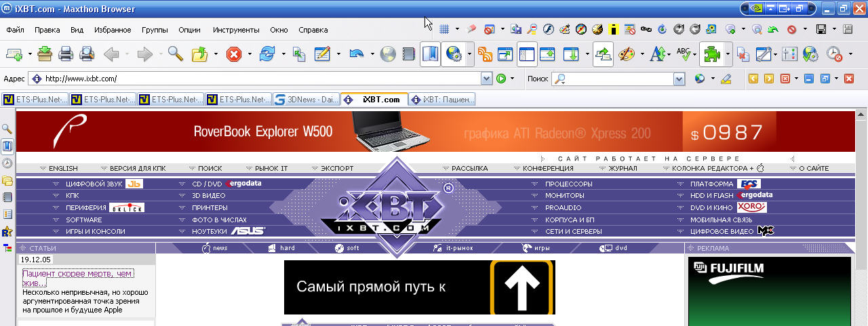Open dropdown arrow beside the Stop icon
868x326 pixels.
pyautogui.click(x=250, y=54)
